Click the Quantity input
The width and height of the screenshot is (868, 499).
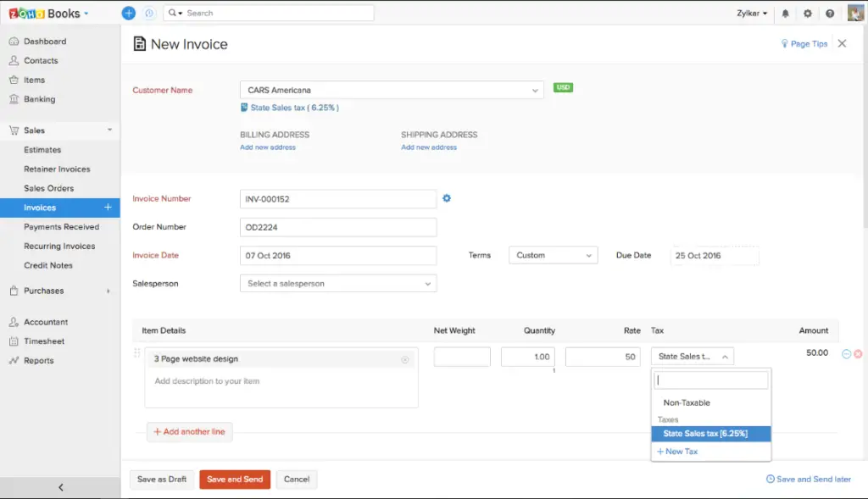coord(527,357)
